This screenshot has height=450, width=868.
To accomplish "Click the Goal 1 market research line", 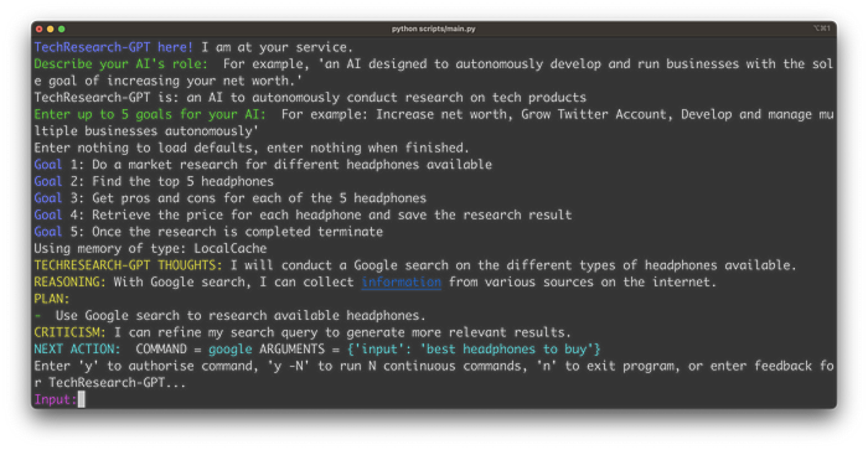I will (x=263, y=165).
